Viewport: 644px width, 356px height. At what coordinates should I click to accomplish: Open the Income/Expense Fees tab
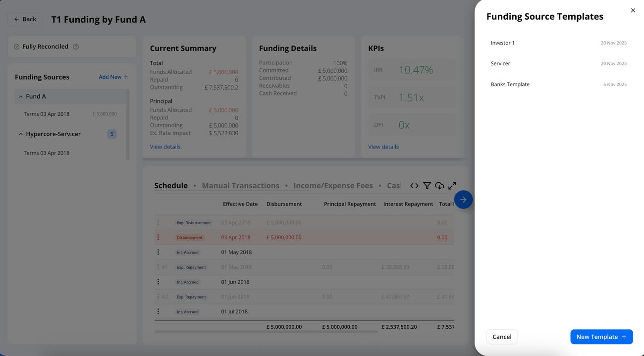(333, 185)
